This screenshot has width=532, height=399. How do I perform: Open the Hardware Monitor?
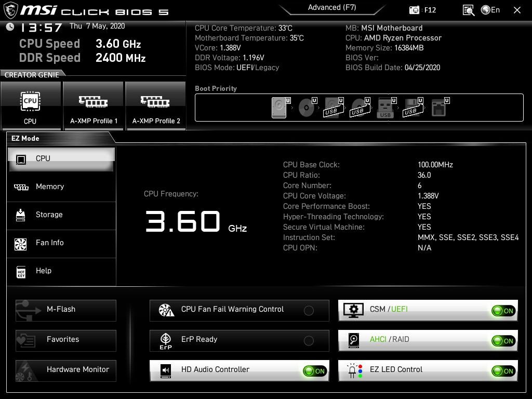(66, 370)
